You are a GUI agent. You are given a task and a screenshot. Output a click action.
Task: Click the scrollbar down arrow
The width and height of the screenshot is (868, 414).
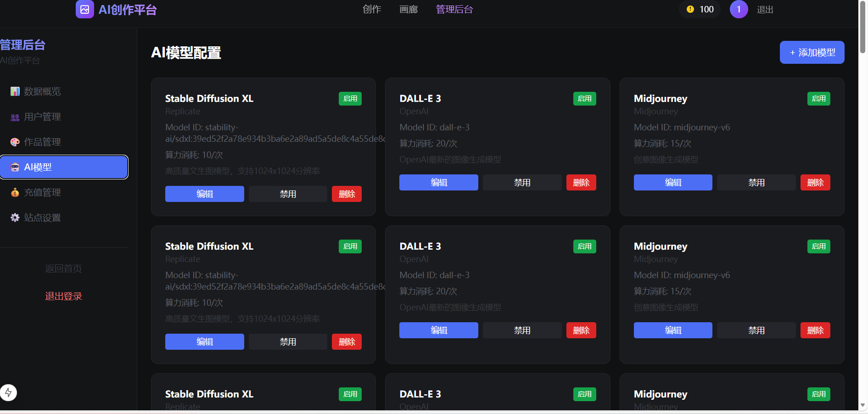click(x=863, y=406)
